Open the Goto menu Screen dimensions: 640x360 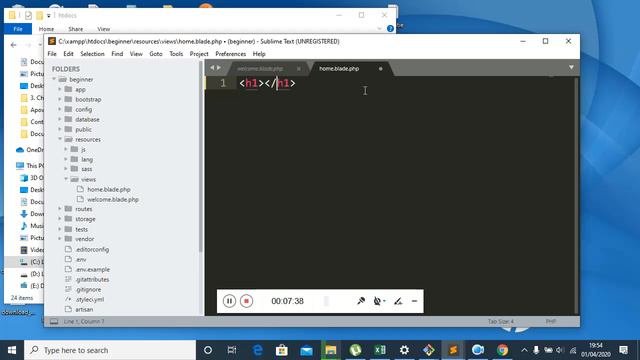(x=156, y=54)
